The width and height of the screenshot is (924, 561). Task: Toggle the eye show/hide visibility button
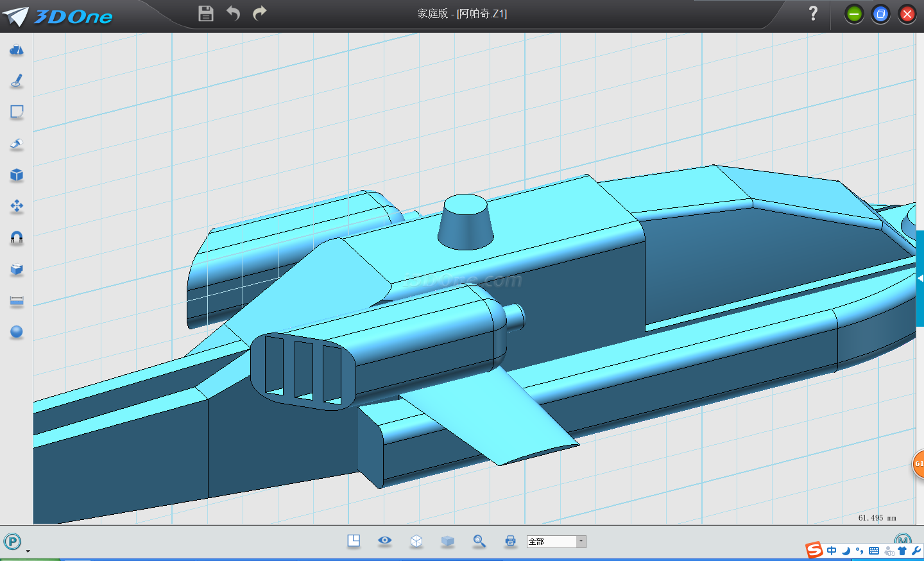pos(384,541)
